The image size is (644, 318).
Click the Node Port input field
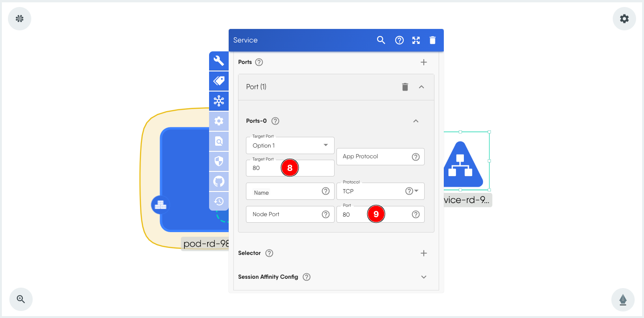tap(285, 214)
